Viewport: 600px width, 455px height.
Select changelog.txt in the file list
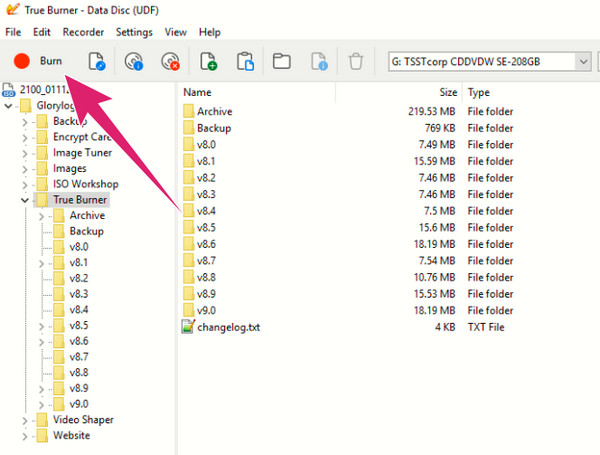tap(228, 327)
